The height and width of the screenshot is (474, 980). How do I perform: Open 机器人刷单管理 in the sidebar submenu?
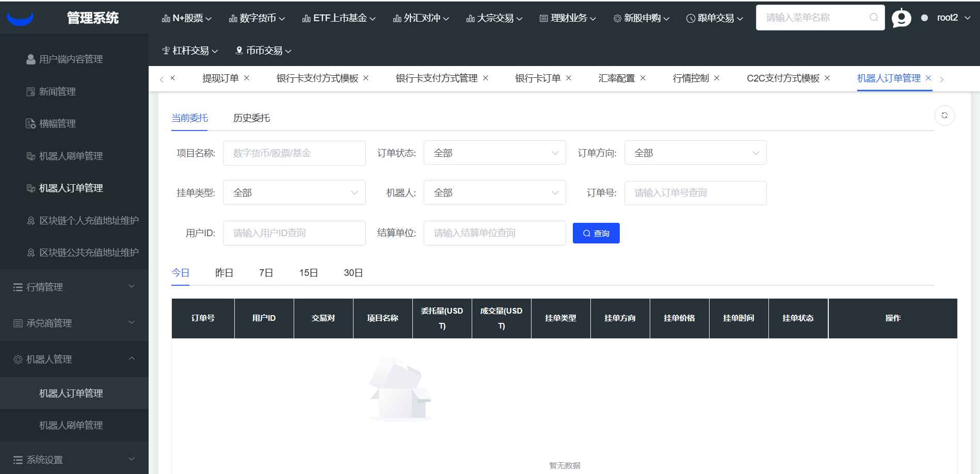click(71, 425)
